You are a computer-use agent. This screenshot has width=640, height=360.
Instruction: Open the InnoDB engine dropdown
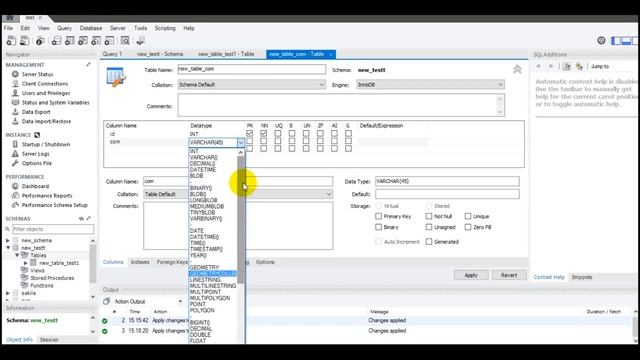click(430, 84)
